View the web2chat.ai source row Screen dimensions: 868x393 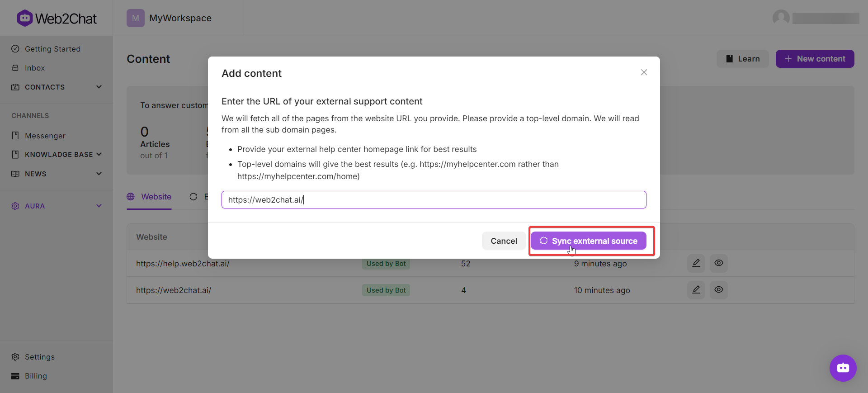(x=718, y=290)
